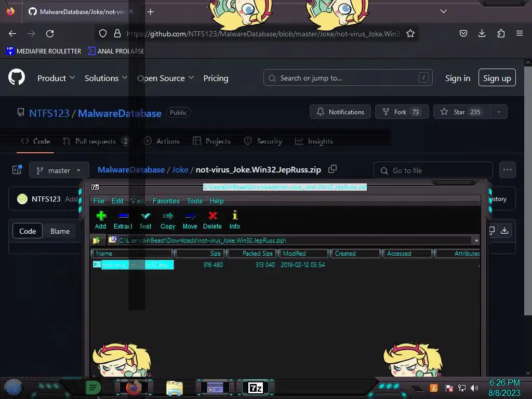Go back in Firefox
Viewport: 532px width, 399px height.
(12, 34)
